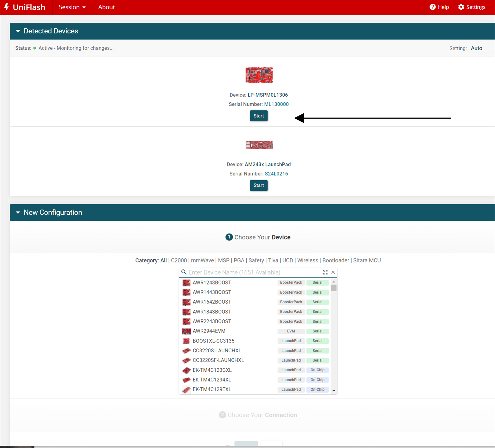
Task: Click the BOOSTXL-CC3135 board icon
Action: 186,341
